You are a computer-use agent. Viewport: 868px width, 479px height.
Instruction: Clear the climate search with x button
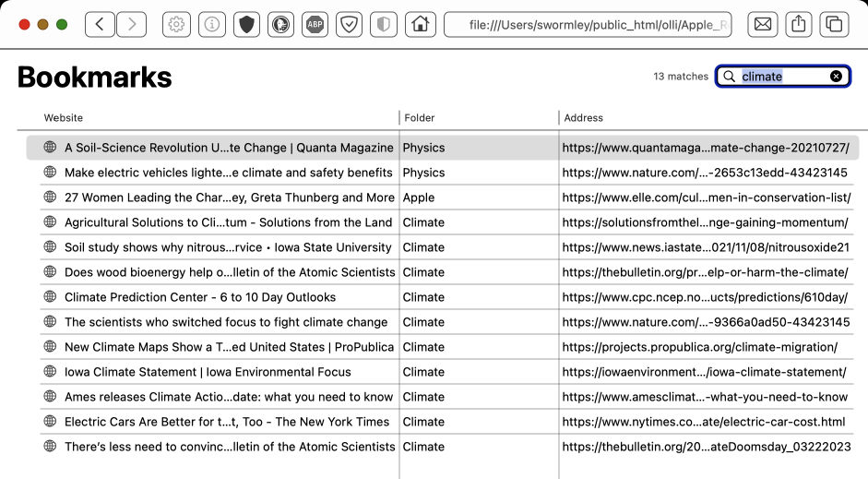point(837,77)
